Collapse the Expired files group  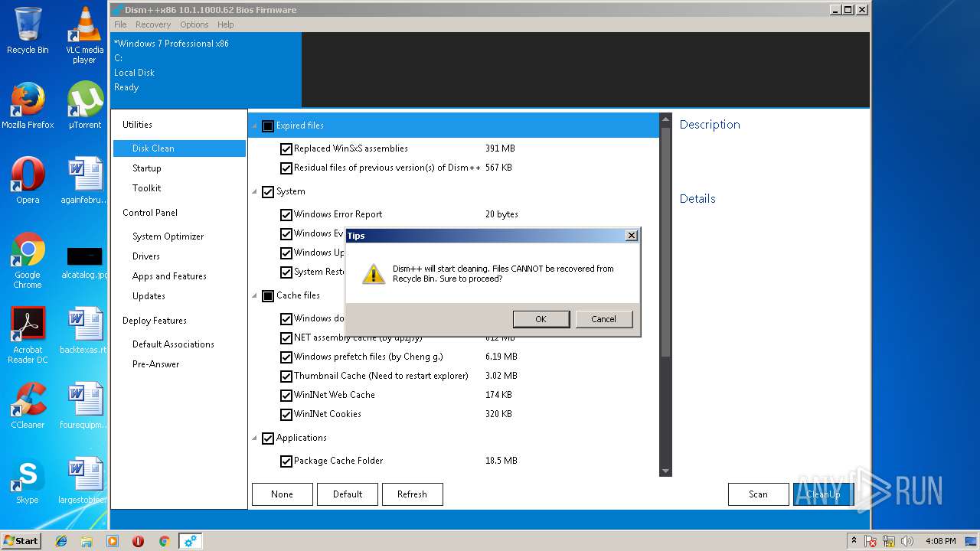tap(255, 126)
